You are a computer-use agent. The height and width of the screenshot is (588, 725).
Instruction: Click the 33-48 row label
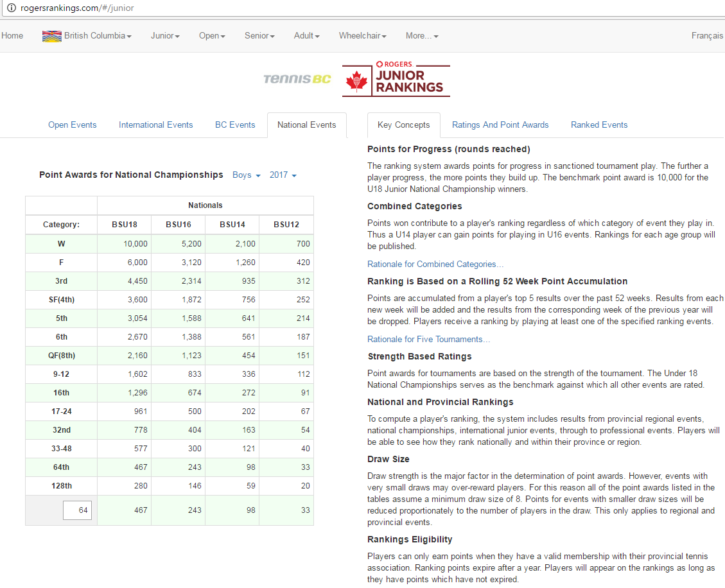coord(62,449)
